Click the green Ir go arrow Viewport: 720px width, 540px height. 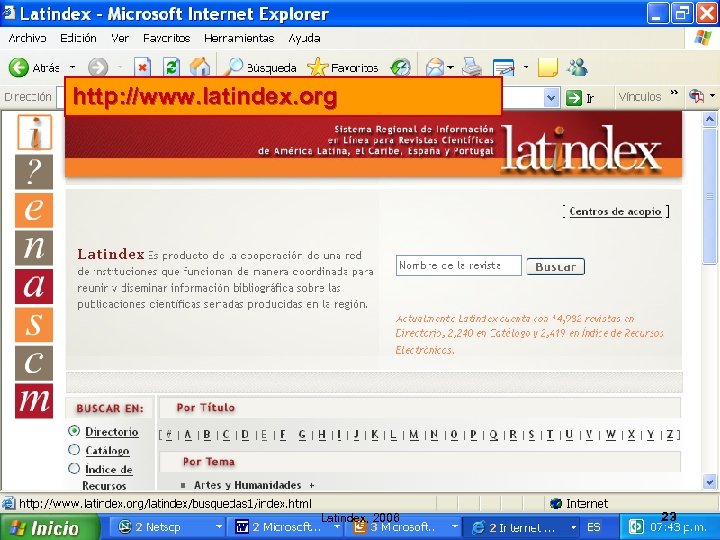[574, 97]
